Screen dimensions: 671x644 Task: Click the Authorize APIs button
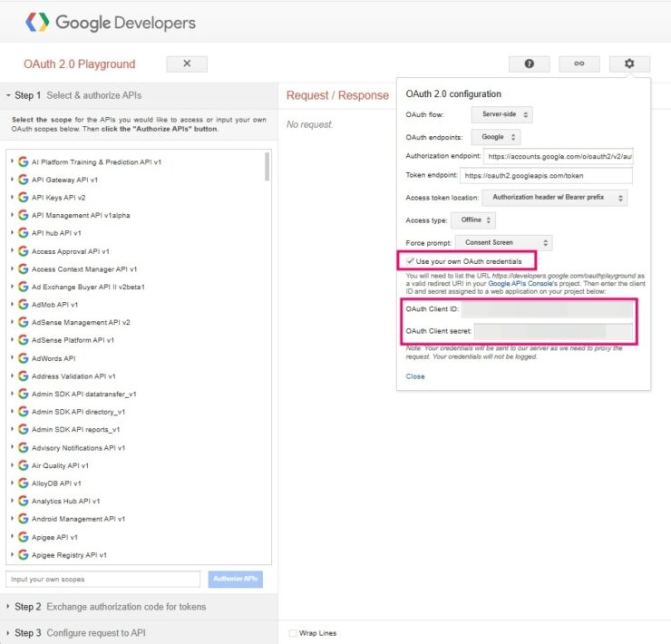tap(235, 579)
